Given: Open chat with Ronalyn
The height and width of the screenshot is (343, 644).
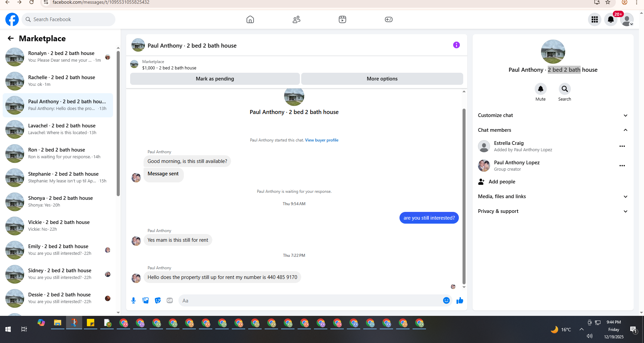Looking at the screenshot, I should 58,57.
